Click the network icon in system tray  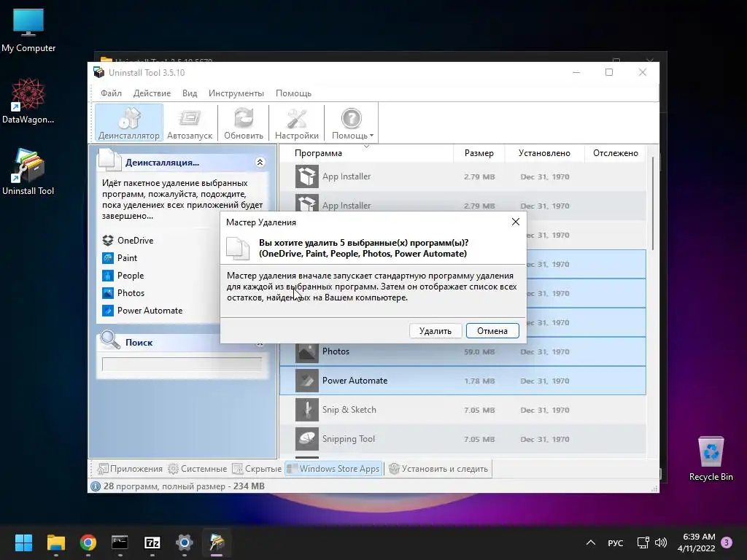[643, 542]
